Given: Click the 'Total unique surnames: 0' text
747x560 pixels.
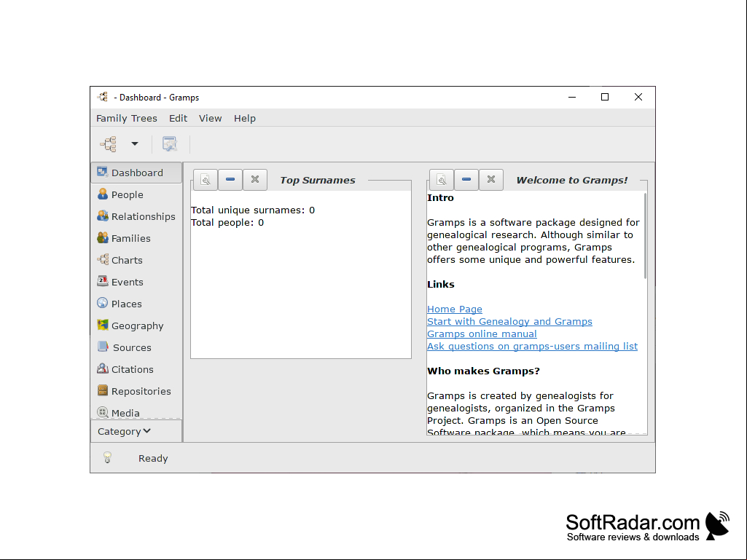Looking at the screenshot, I should point(252,210).
